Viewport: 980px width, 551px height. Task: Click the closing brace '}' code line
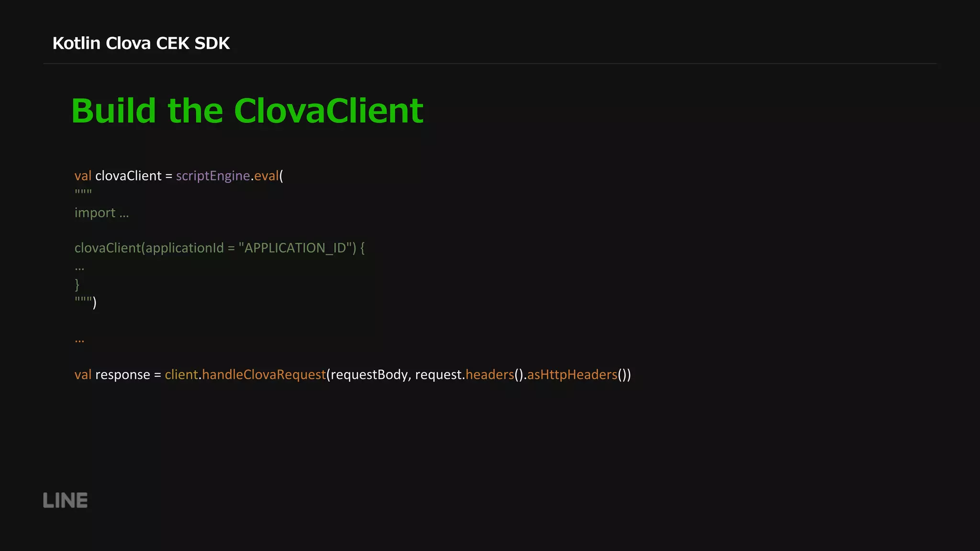tap(77, 285)
